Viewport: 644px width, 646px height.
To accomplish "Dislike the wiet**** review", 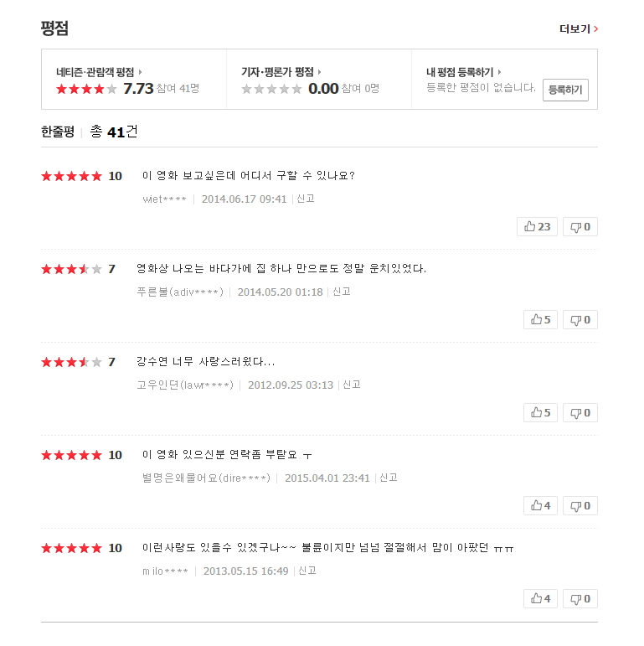I will (x=580, y=227).
